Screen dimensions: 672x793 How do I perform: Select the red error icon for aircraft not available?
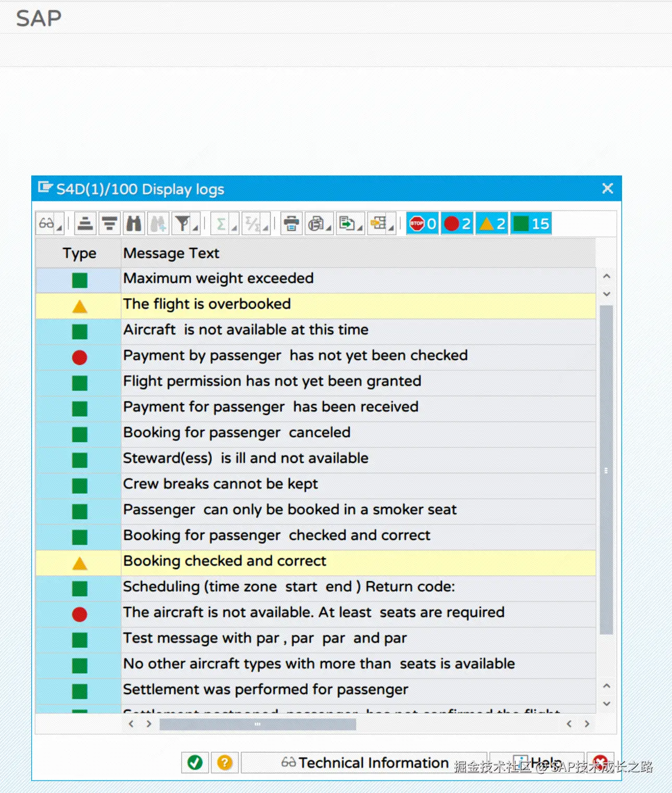[x=80, y=614]
